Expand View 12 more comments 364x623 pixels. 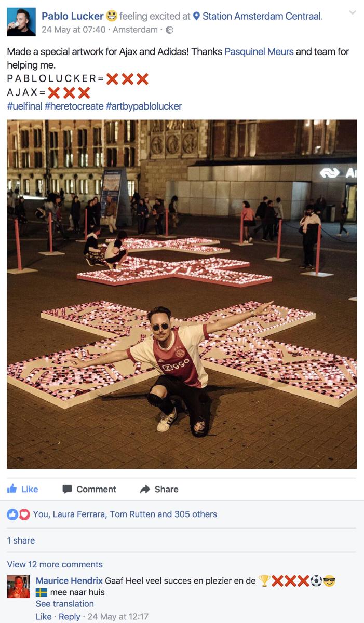point(55,564)
